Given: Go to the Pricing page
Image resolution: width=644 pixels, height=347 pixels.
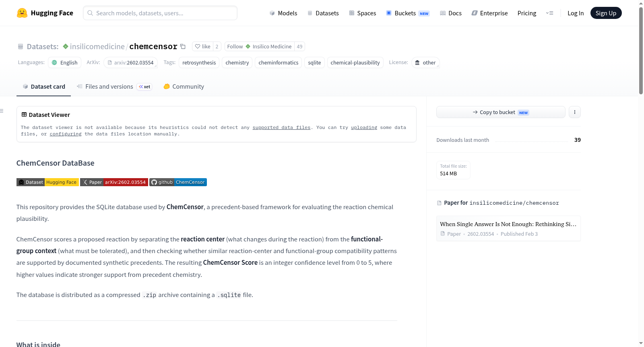Looking at the screenshot, I should tap(527, 13).
